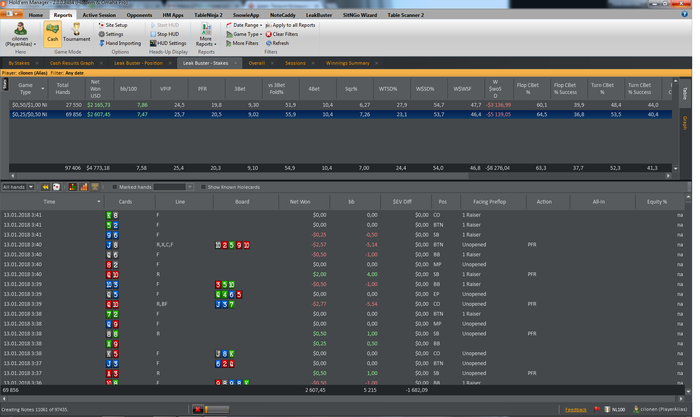Click the hands list horizontal scrollbar right arrow
The image size is (700, 417).
(681, 398)
